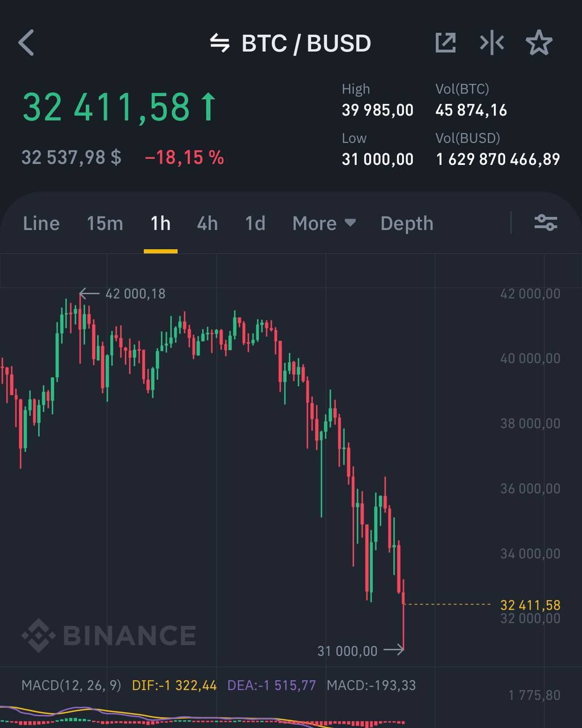
Task: Expand the More intervals dropdown
Action: (x=324, y=224)
